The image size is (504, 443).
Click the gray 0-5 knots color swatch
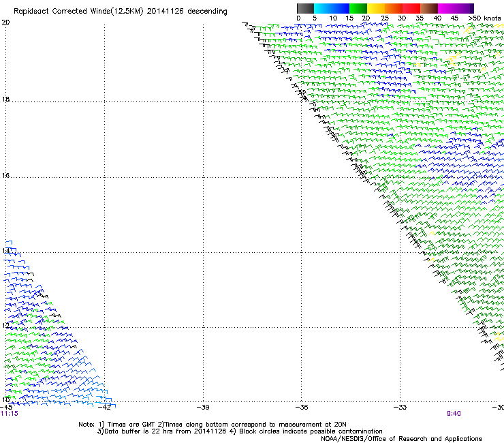[305, 8]
